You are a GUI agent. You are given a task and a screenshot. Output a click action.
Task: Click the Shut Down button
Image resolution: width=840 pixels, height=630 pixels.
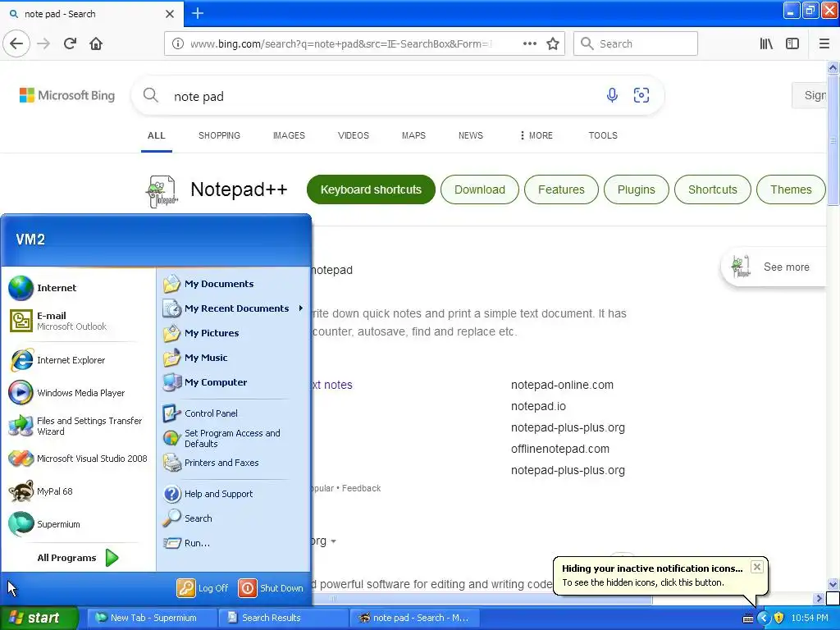[x=271, y=588]
